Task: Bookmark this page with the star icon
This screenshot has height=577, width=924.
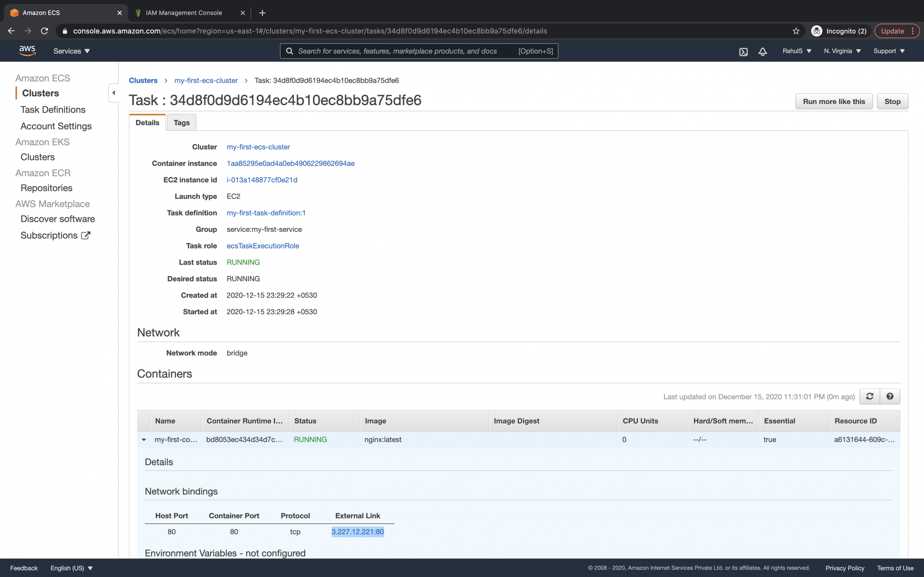Action: pos(796,31)
